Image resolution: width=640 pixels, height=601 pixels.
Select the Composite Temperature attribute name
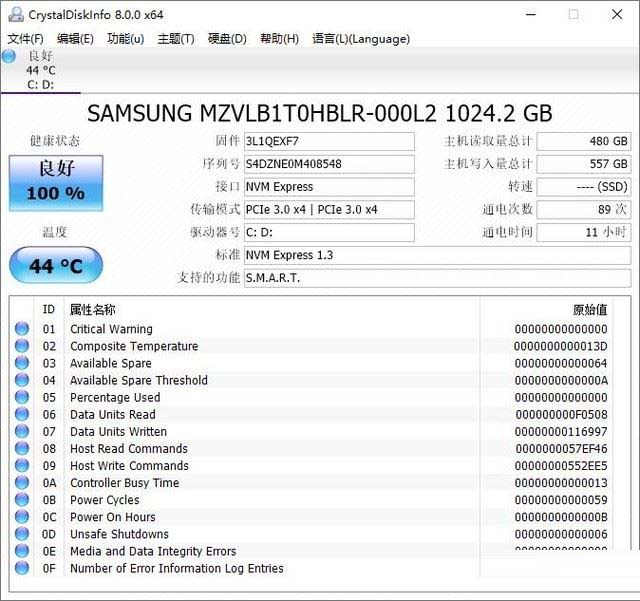tap(134, 346)
